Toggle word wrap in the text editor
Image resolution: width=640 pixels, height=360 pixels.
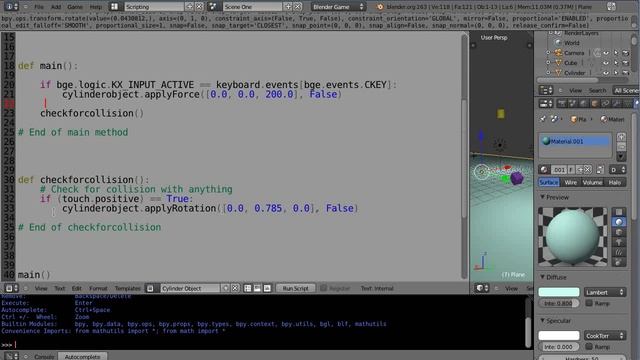pos(257,288)
